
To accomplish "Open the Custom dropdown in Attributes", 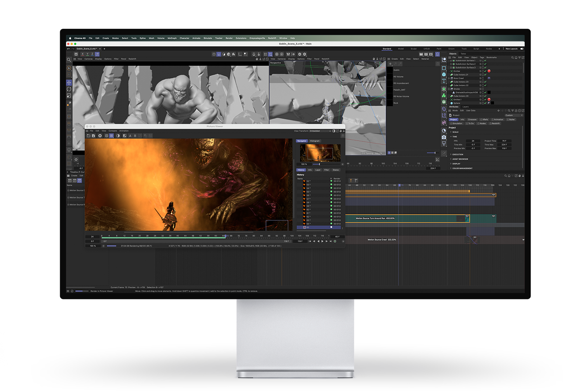I will (514, 115).
